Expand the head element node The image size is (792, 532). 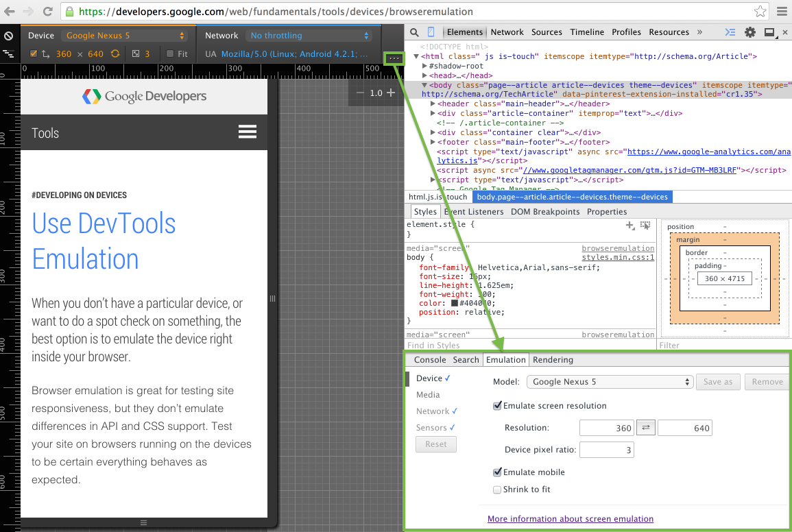[424, 76]
